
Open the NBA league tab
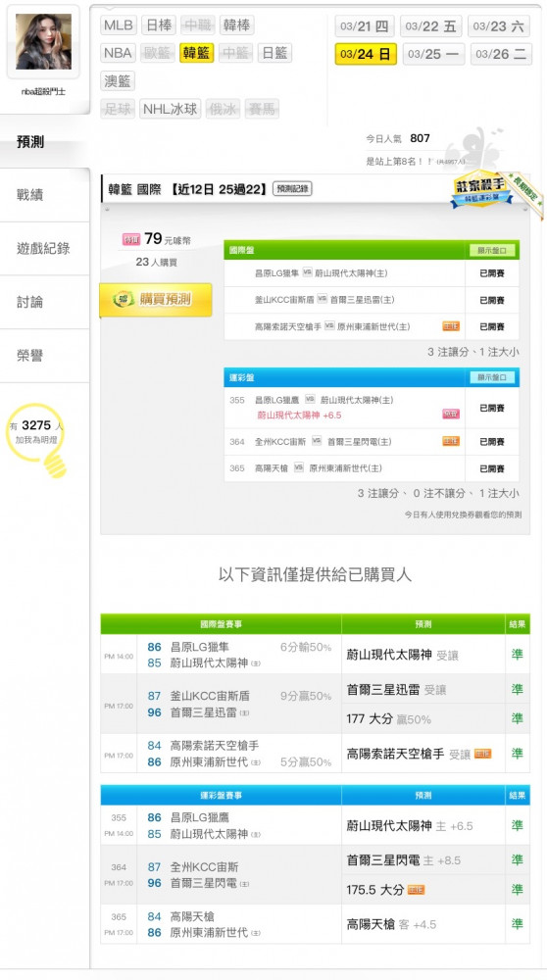click(x=118, y=53)
